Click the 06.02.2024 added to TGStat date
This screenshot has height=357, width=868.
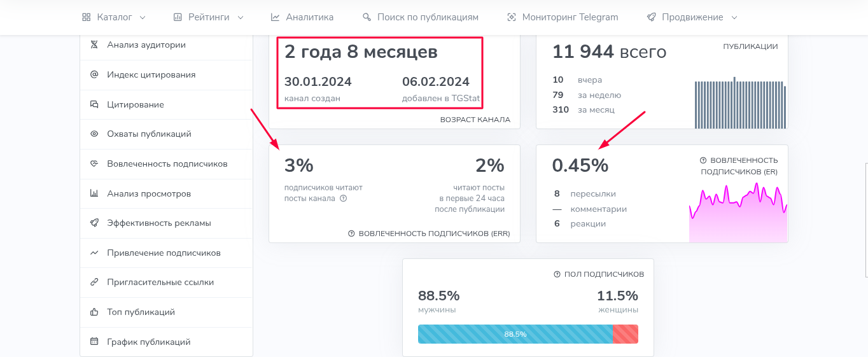click(436, 81)
